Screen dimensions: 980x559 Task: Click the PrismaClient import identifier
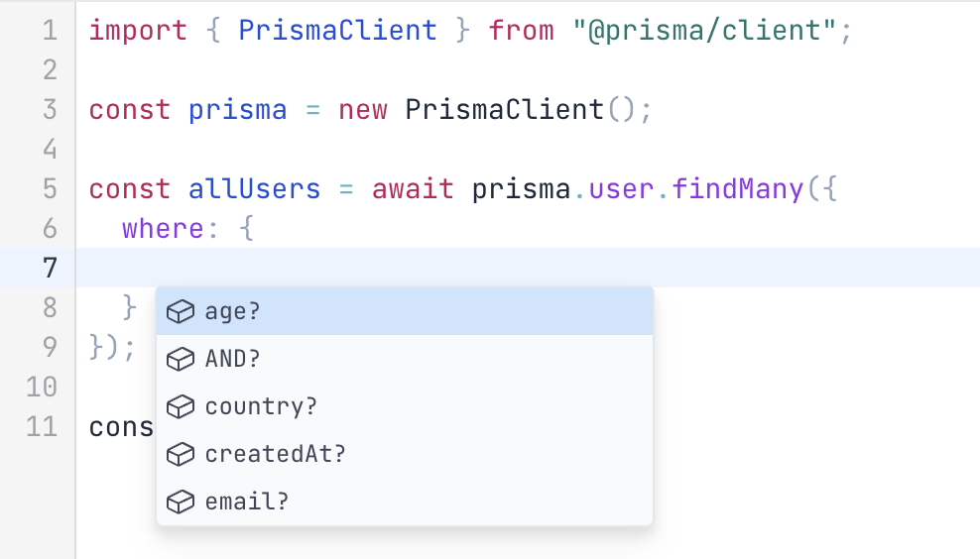(x=337, y=31)
